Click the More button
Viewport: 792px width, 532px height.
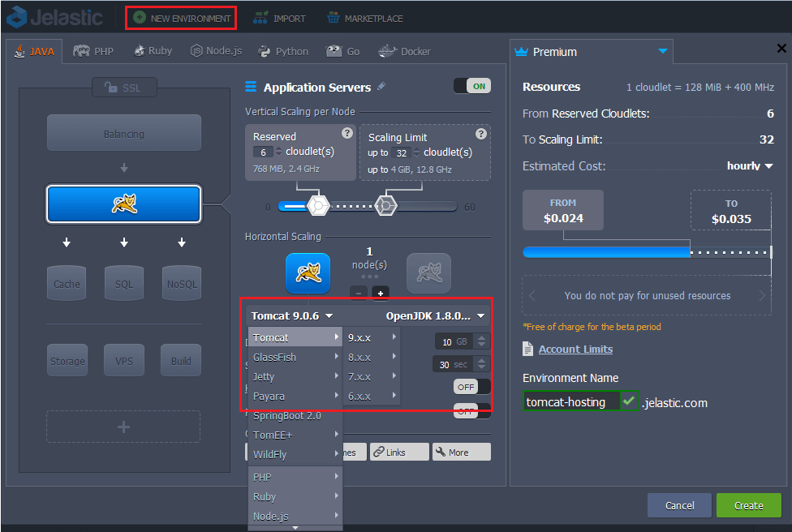click(461, 452)
